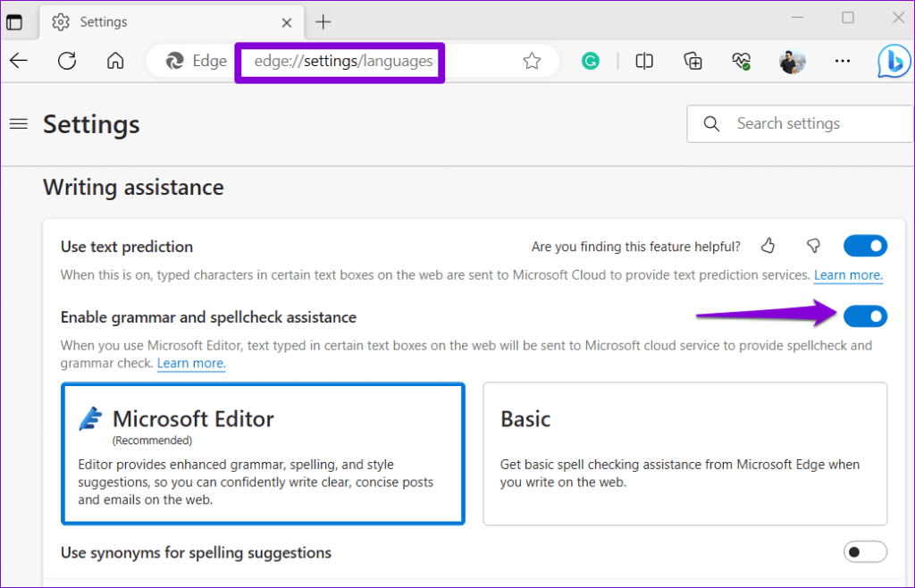Screen dimensions: 915x588
Task: Open the profile avatar menu
Action: [x=792, y=61]
